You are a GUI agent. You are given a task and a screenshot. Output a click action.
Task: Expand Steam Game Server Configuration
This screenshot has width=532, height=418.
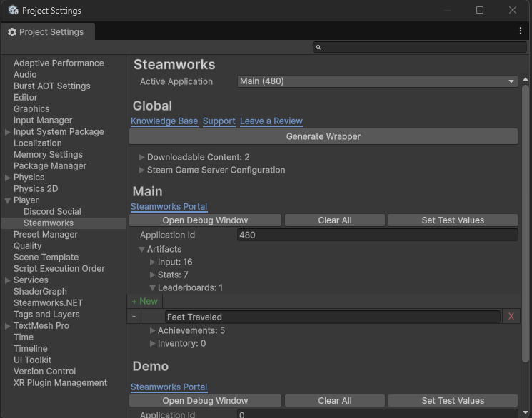(x=142, y=170)
